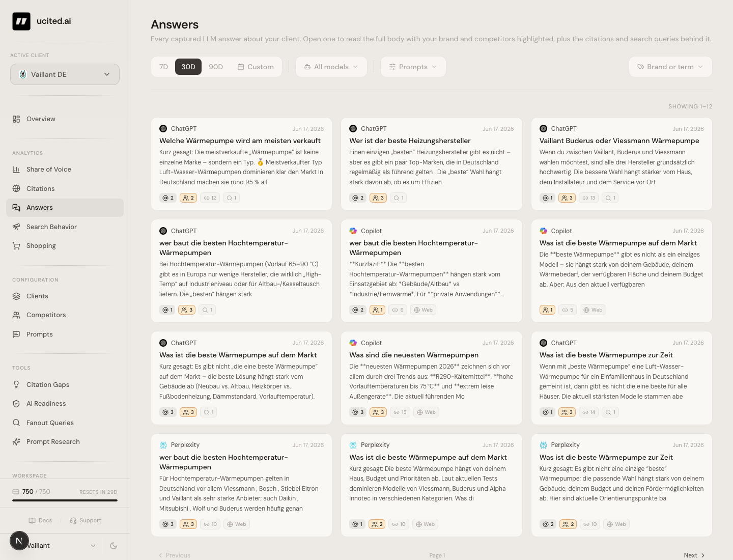Click the 'SHOWING 1–12' results count
Image resolution: width=733 pixels, height=560 pixels.
click(x=690, y=107)
